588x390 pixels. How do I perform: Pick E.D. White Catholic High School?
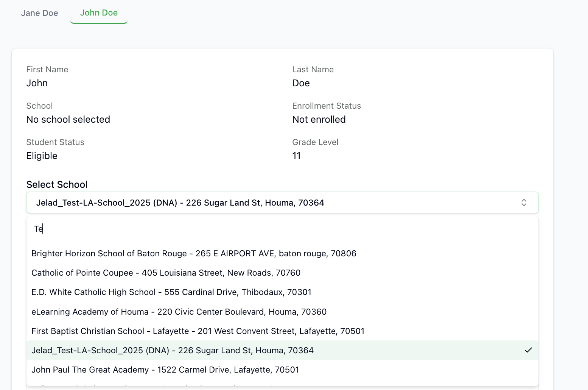(171, 292)
